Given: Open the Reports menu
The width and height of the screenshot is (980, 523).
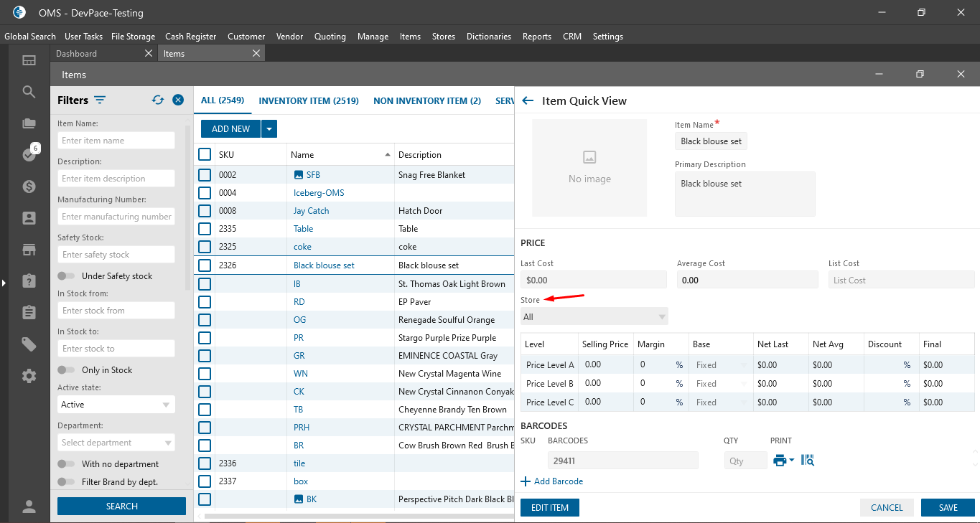Looking at the screenshot, I should pyautogui.click(x=536, y=37).
